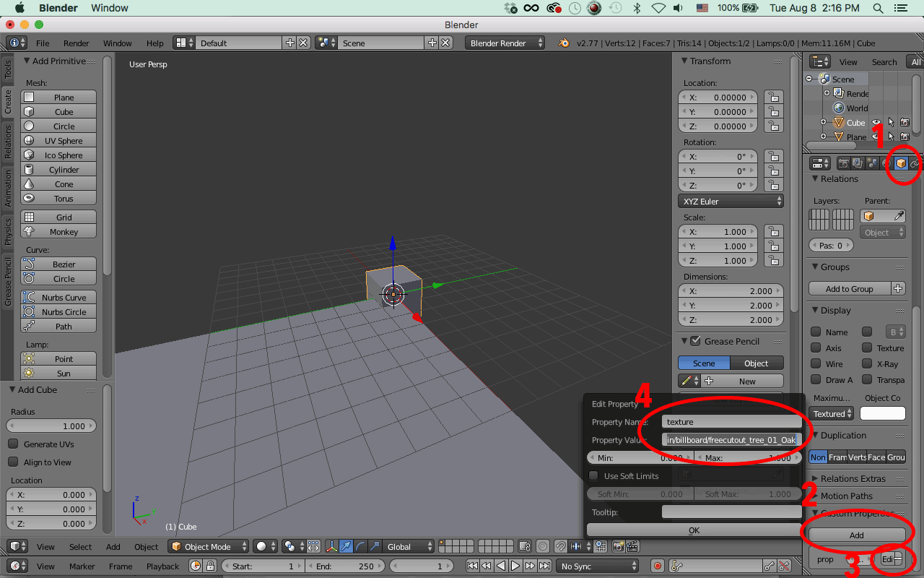Open the Render menu
Viewport: 924px width, 578px height.
[76, 43]
